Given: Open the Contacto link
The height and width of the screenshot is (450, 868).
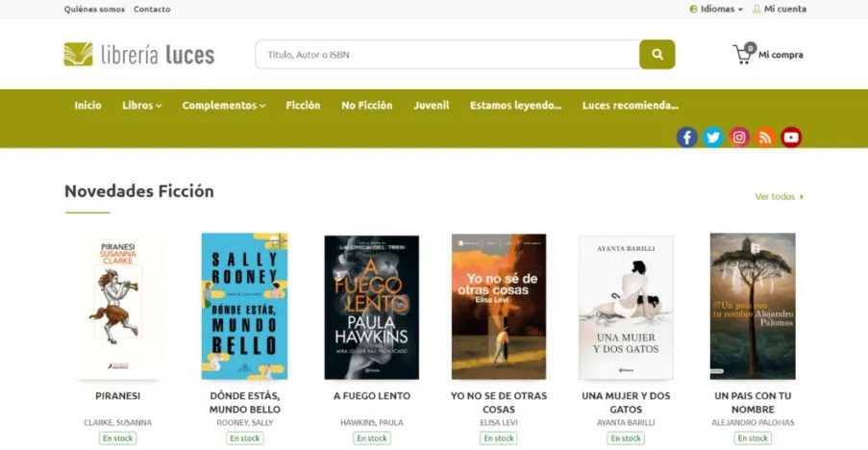Looking at the screenshot, I should (x=152, y=10).
